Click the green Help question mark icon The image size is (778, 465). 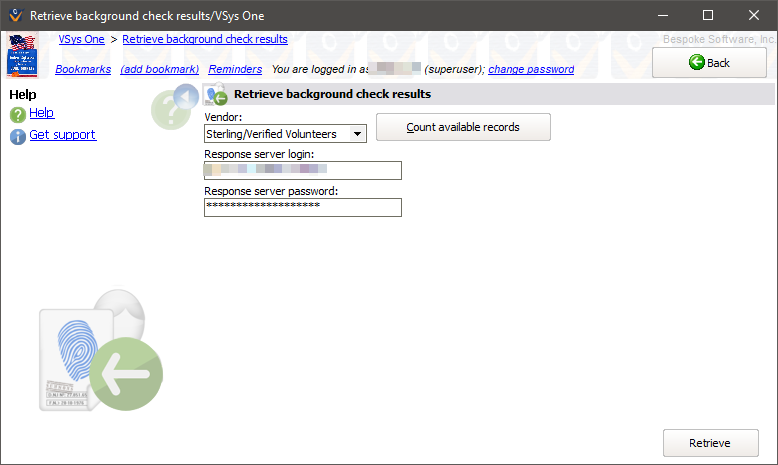(x=17, y=115)
